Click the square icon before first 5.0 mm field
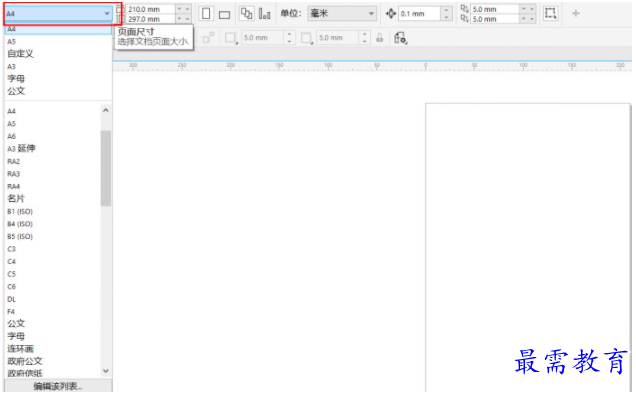The height and width of the screenshot is (393, 636). tap(231, 38)
